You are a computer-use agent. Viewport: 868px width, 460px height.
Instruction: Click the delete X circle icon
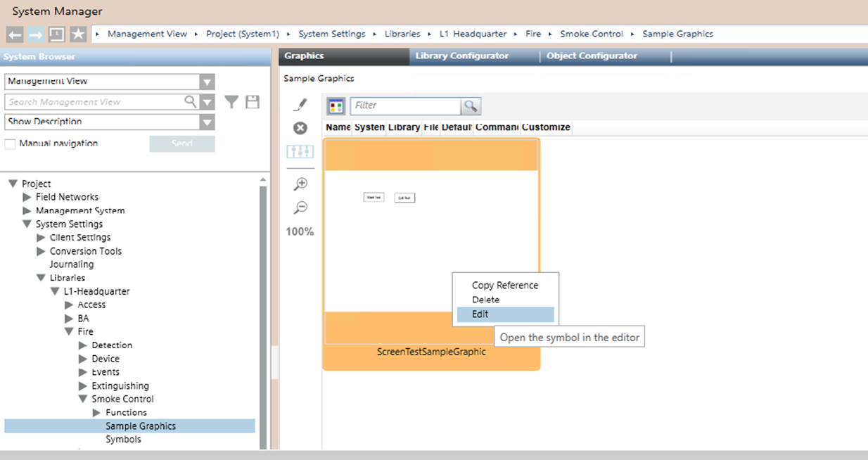pos(300,128)
